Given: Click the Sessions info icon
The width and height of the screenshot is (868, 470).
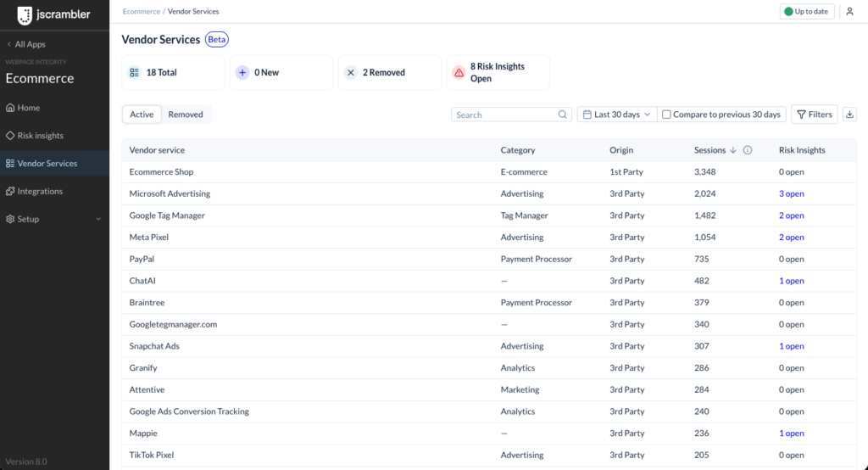Looking at the screenshot, I should pyautogui.click(x=748, y=150).
